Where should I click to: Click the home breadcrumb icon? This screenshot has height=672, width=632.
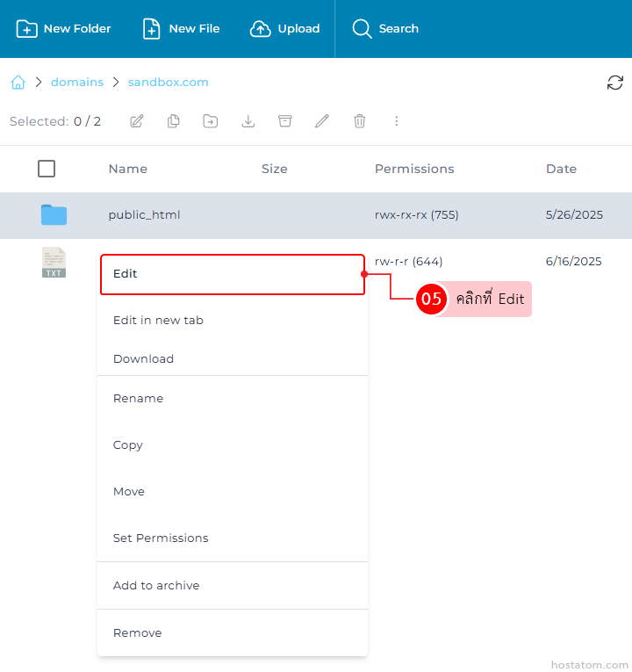tap(18, 83)
